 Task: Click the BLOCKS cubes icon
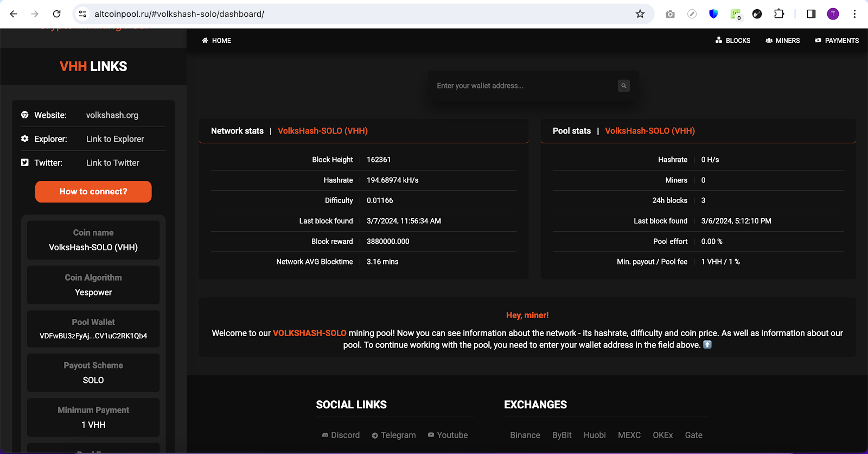pyautogui.click(x=719, y=41)
